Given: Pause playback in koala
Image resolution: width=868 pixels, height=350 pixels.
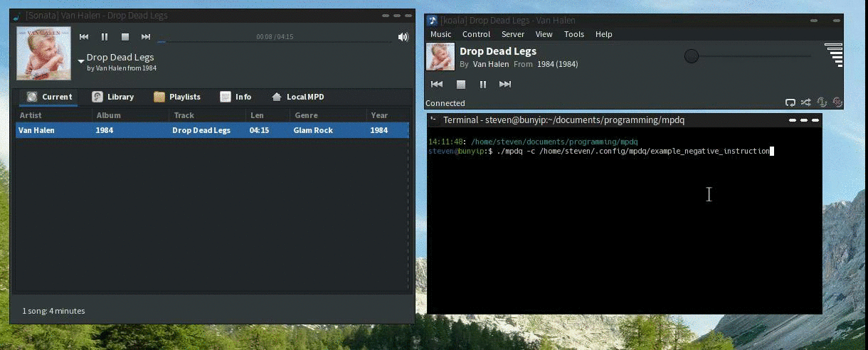Looking at the screenshot, I should [483, 84].
